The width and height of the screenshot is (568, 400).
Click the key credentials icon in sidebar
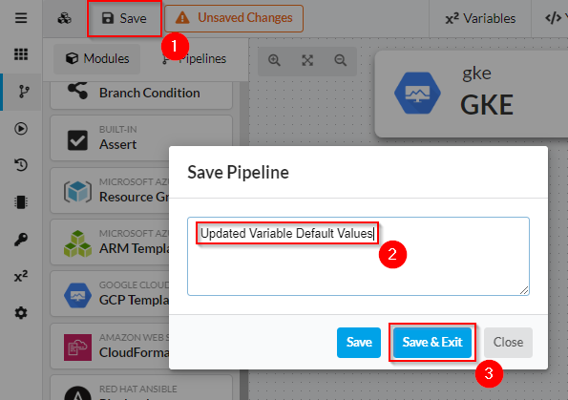coord(21,239)
